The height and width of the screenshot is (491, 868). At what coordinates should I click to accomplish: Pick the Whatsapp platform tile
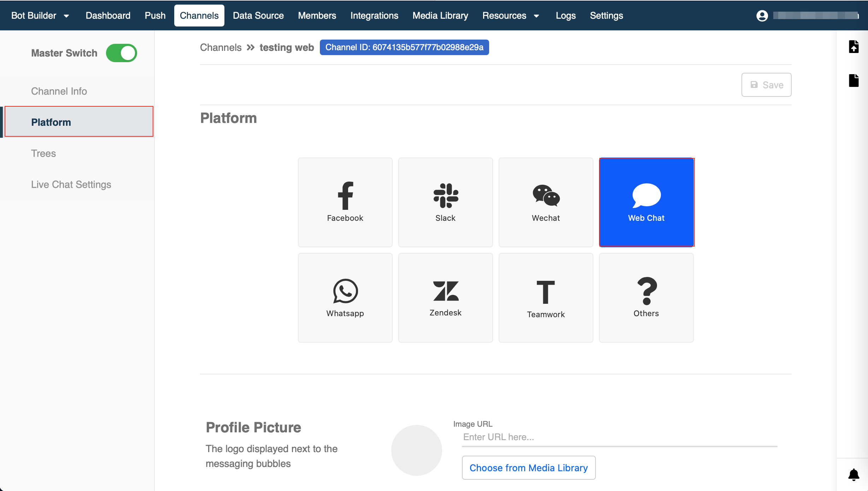tap(345, 297)
